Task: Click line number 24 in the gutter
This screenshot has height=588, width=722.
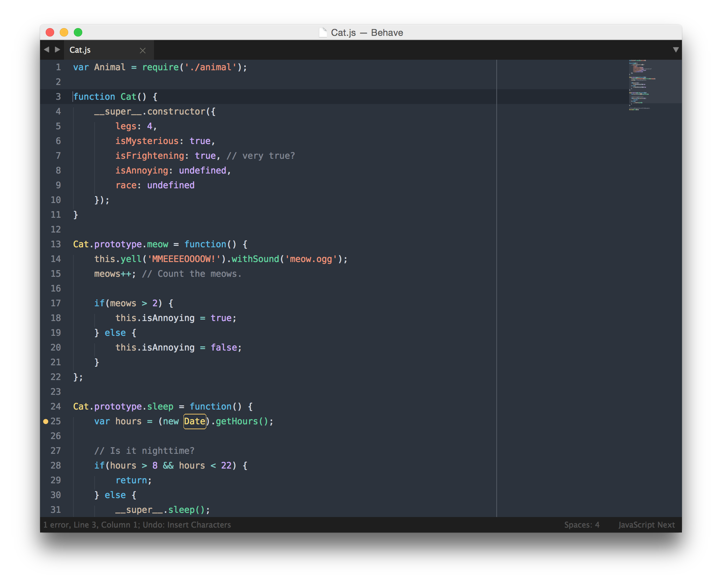Action: 56,406
